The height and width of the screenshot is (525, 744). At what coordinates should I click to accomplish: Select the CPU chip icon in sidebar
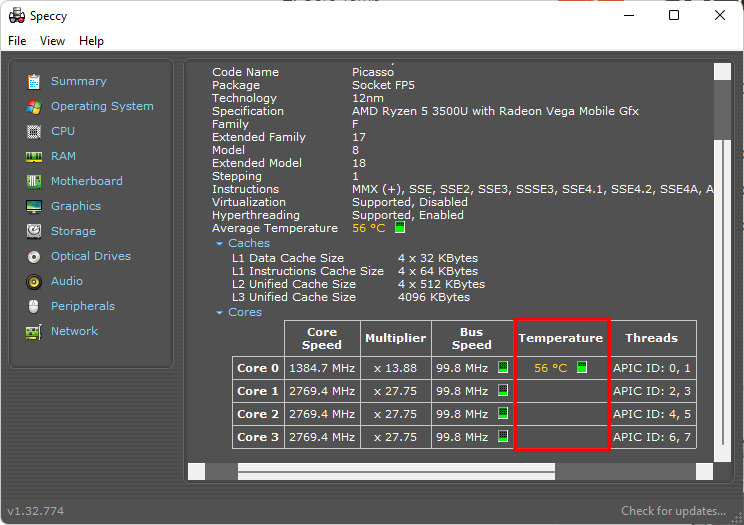34,132
